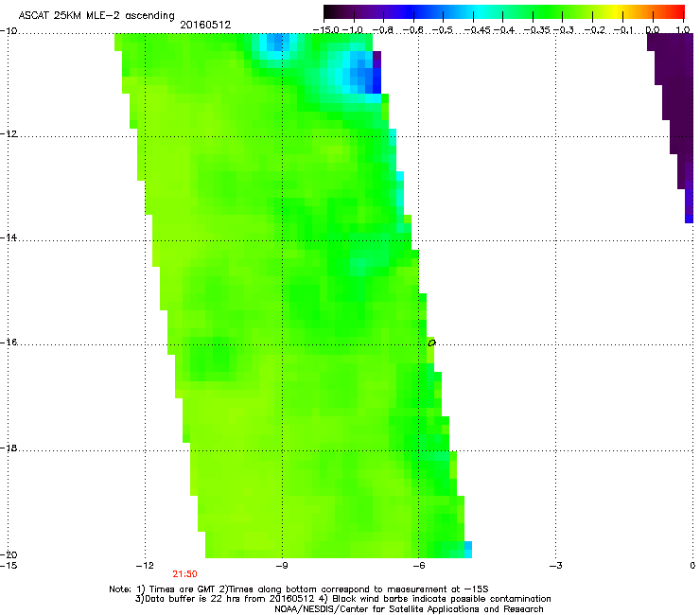
Task: Click the latitude axis label '-10'
Action: 9,31
